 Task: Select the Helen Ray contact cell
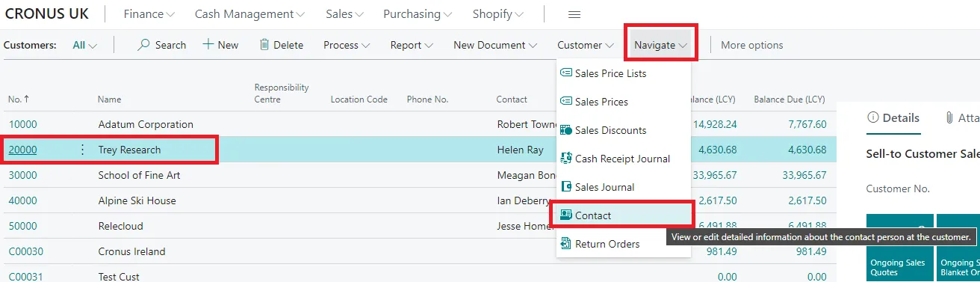(521, 150)
